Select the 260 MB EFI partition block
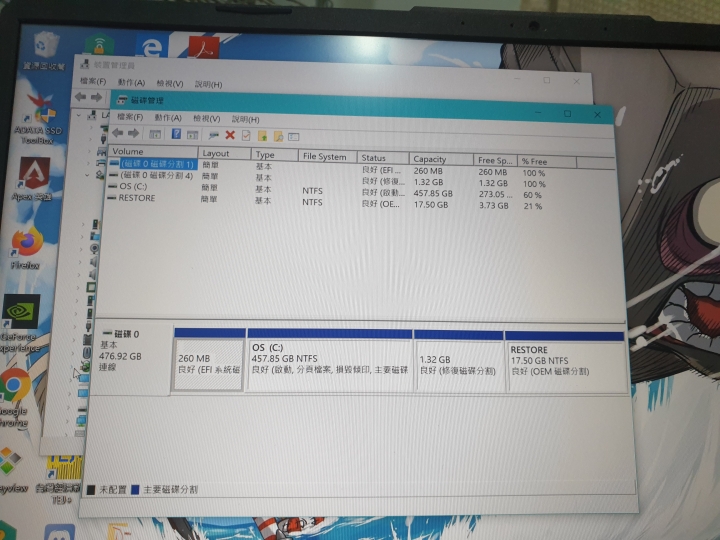 tap(209, 360)
